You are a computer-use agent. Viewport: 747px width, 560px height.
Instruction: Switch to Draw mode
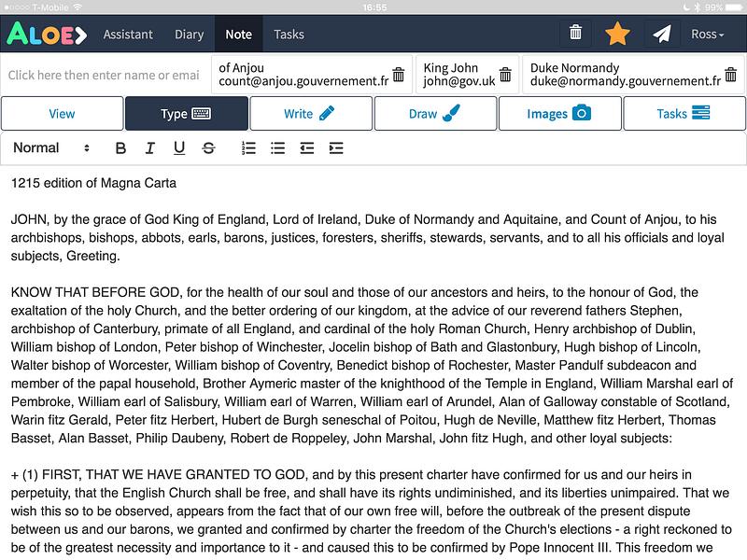point(435,113)
